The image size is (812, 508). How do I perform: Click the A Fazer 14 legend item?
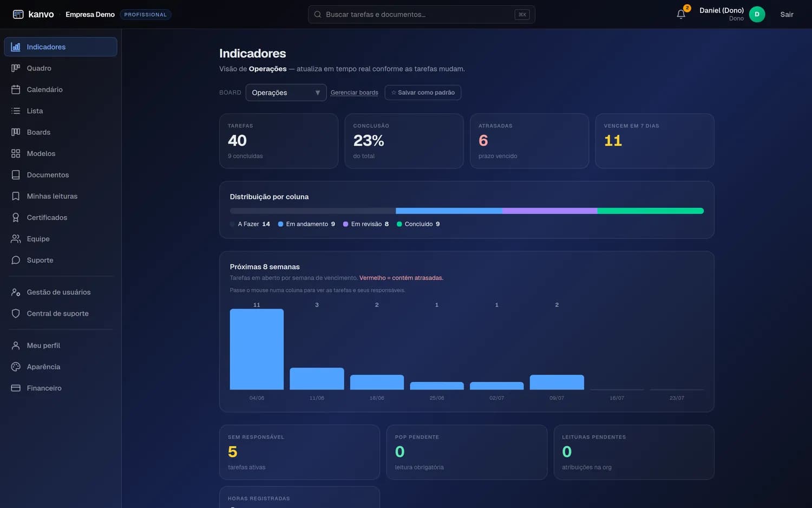tap(250, 224)
